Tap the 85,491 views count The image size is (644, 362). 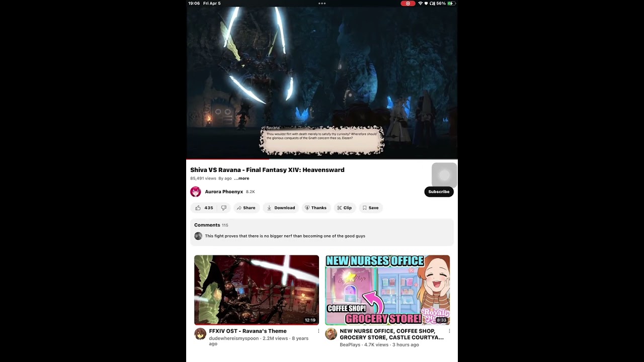coord(203,178)
